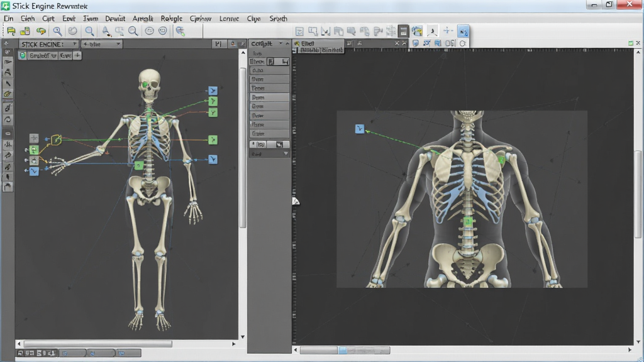Open the Dewiit menu
The image size is (644, 362).
pyautogui.click(x=115, y=18)
